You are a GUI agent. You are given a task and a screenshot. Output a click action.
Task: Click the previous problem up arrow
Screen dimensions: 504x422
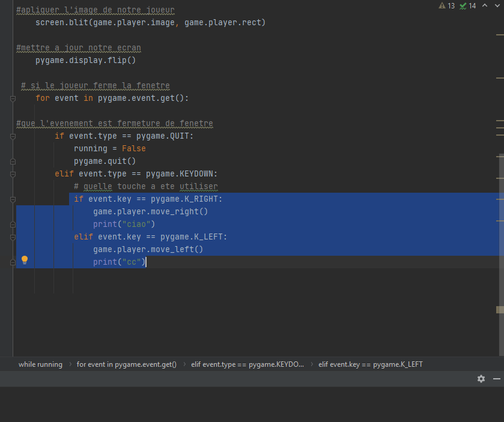tap(485, 5)
